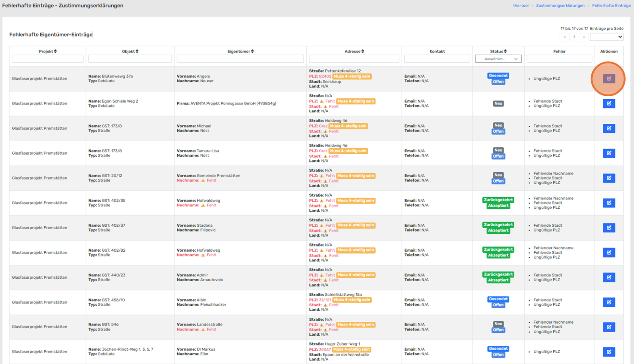Viewport: 634px width, 364px height.
Task: Edit the DI Markus Eller entry
Action: (x=608, y=352)
